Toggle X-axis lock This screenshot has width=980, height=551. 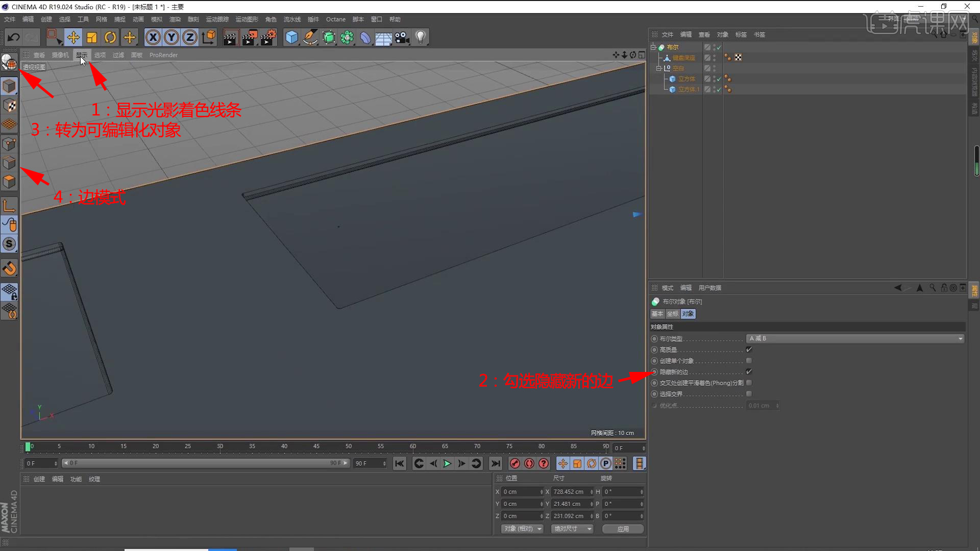(153, 37)
